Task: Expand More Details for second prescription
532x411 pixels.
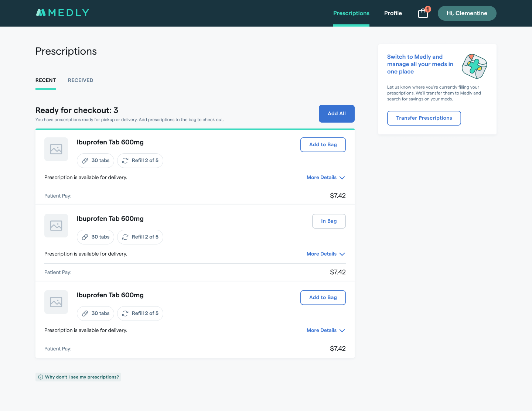Action: [x=325, y=254]
